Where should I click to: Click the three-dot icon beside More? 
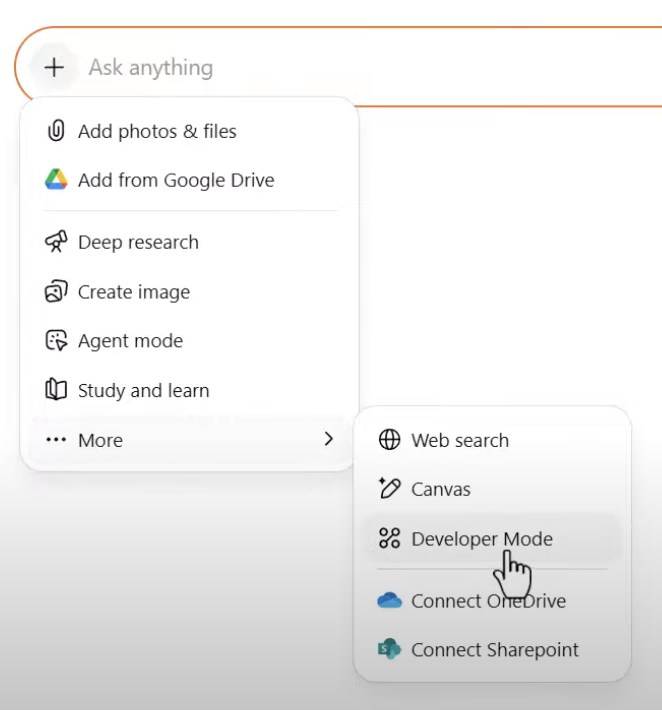(x=56, y=440)
